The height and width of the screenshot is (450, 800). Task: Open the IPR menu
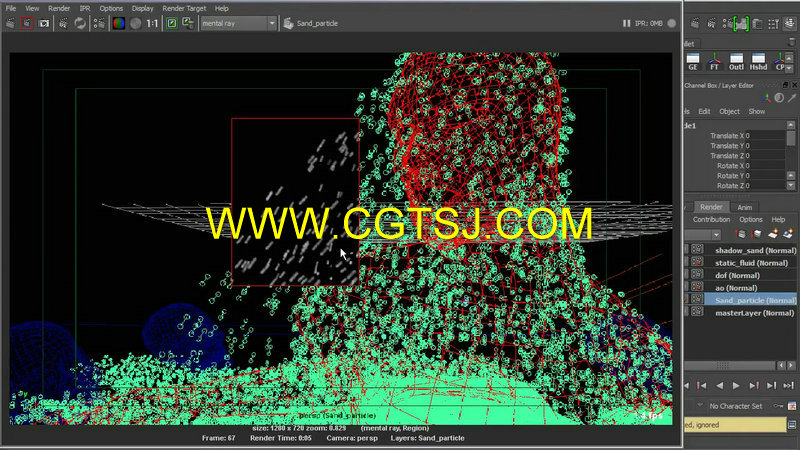pyautogui.click(x=85, y=8)
